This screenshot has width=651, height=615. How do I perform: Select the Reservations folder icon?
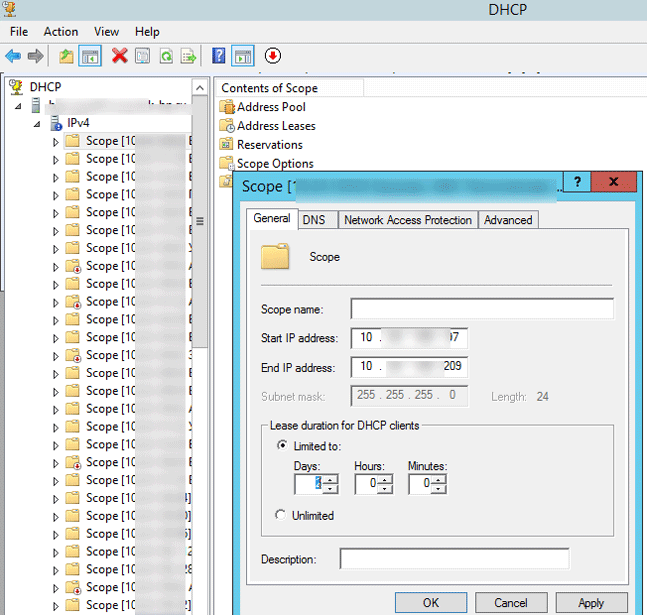tap(226, 145)
